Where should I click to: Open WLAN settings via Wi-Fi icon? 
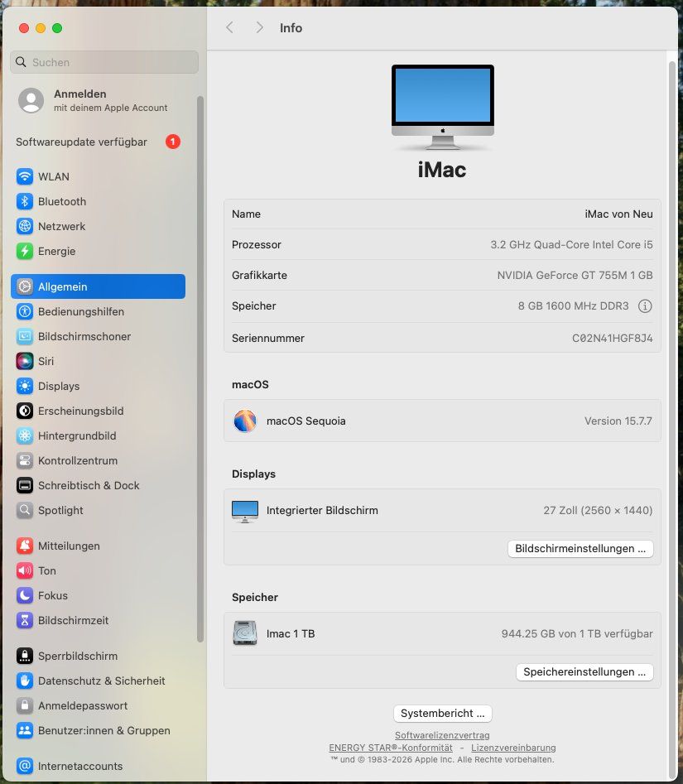pyautogui.click(x=25, y=176)
